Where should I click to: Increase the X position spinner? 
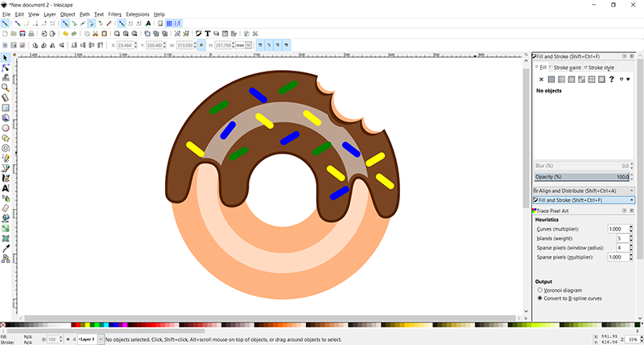tap(135, 43)
